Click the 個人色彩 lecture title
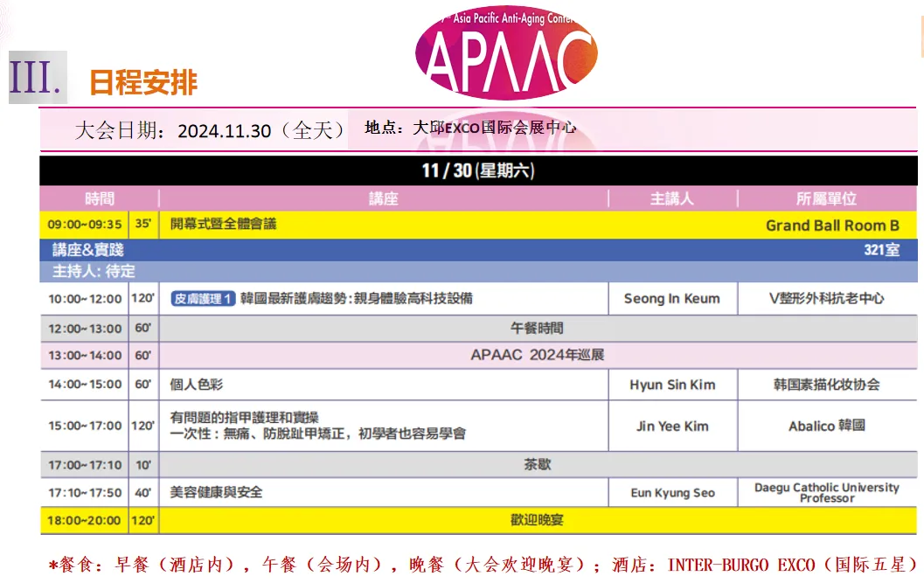 coord(196,385)
